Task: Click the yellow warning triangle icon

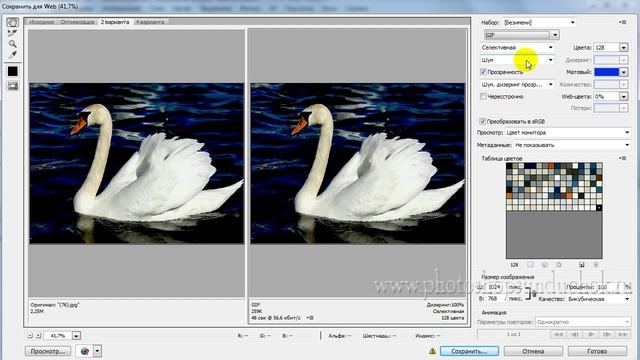Action: 432,351
